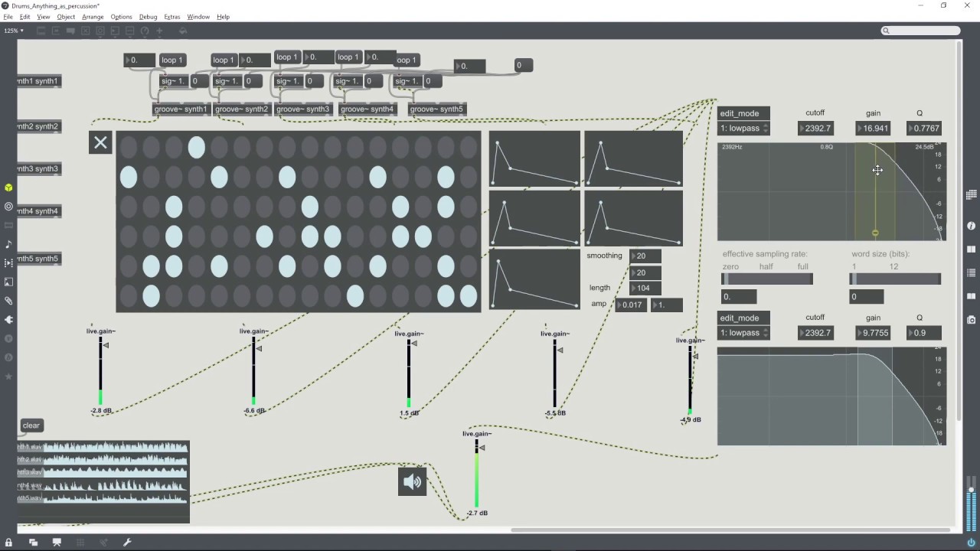The height and width of the screenshot is (551, 980).
Task: Open the Max for Live target icon
Action: [8, 207]
